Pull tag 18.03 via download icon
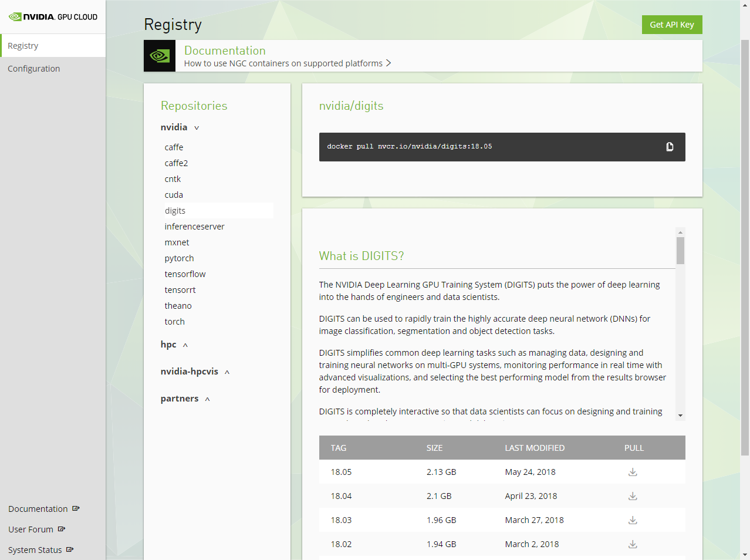750x560 pixels. coord(633,520)
